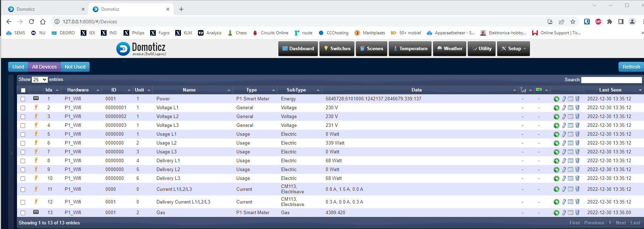Click the Next pagination button
The image size is (644, 229).
pyautogui.click(x=621, y=223)
